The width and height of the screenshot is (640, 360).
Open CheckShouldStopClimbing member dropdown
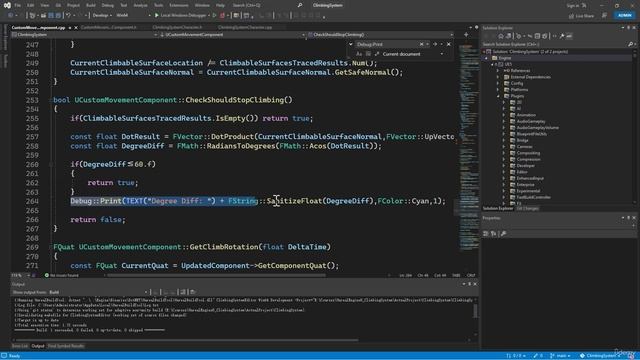(381, 35)
